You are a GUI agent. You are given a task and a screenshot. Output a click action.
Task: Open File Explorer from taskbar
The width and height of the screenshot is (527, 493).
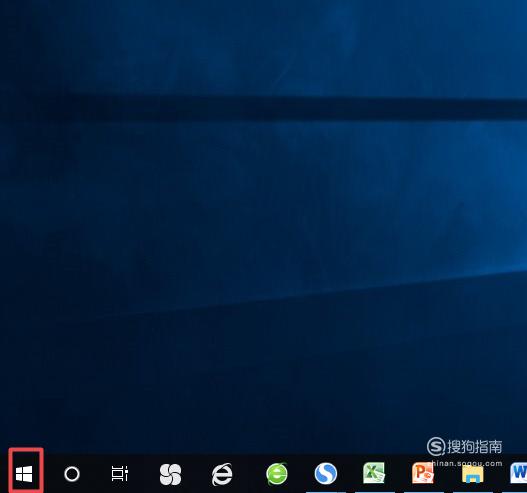[x=473, y=474]
